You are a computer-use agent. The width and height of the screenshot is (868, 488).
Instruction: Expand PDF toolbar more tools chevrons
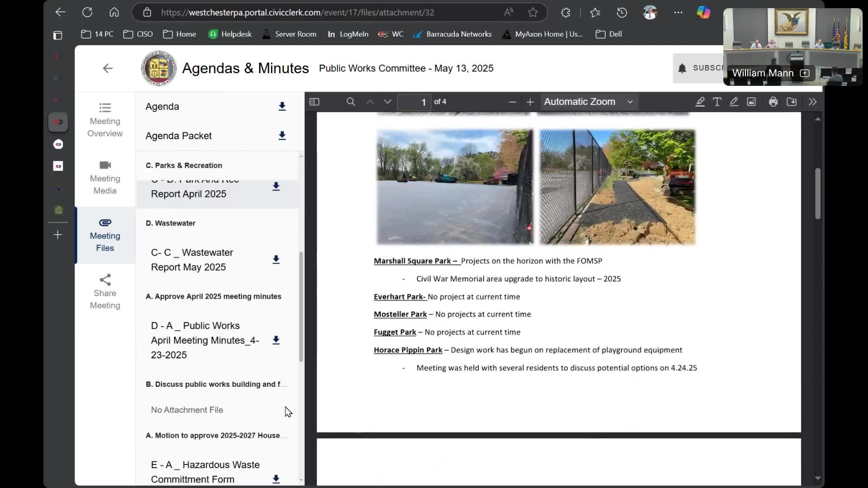812,102
